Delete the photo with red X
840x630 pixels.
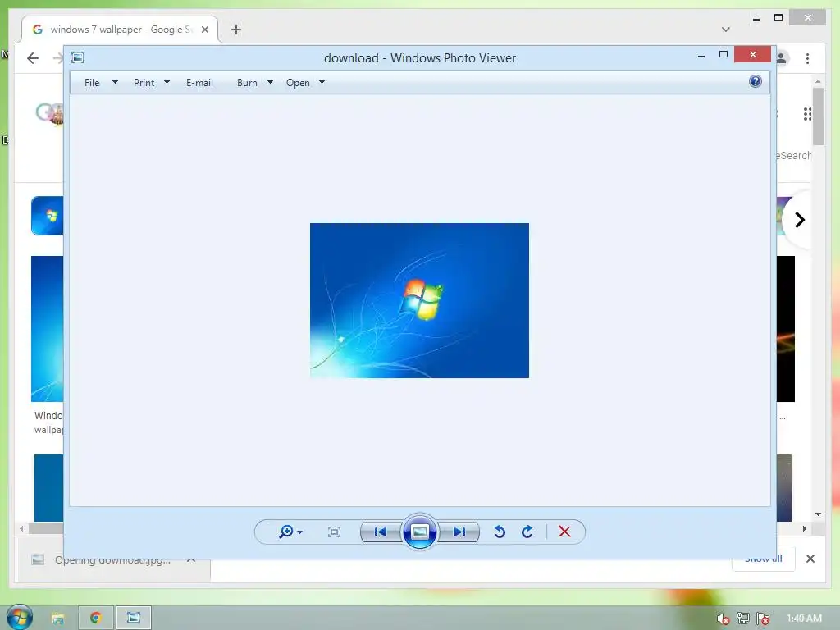pyautogui.click(x=564, y=532)
